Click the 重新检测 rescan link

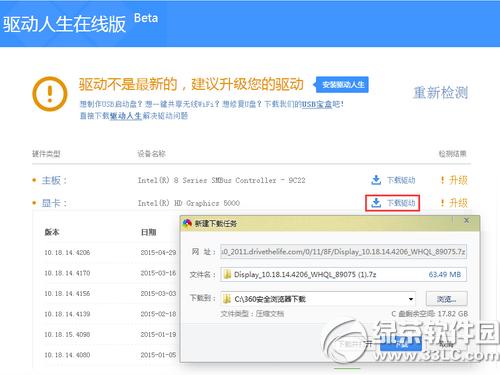coord(441,93)
